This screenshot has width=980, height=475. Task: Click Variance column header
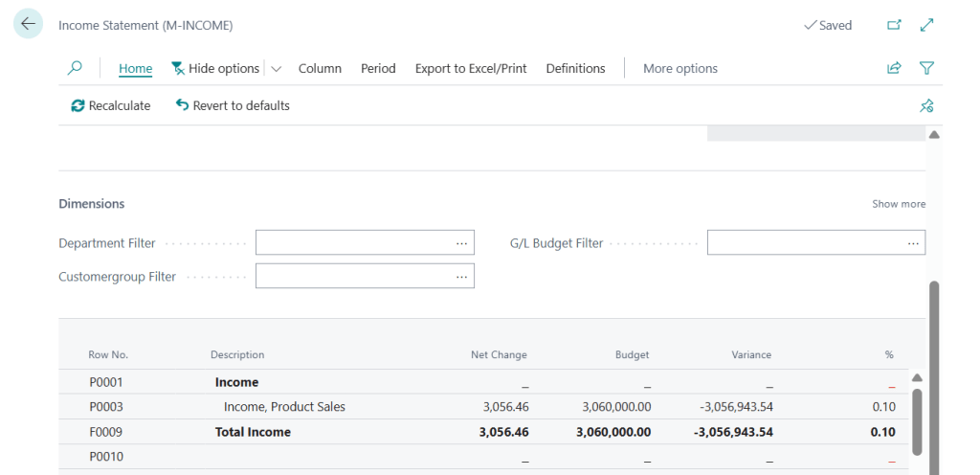(x=751, y=354)
